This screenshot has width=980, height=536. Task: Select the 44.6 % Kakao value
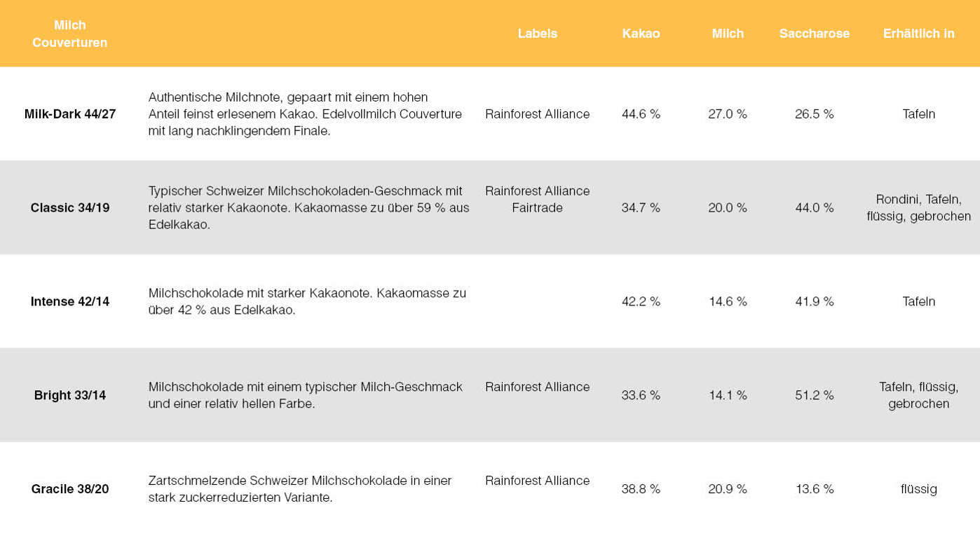[641, 114]
